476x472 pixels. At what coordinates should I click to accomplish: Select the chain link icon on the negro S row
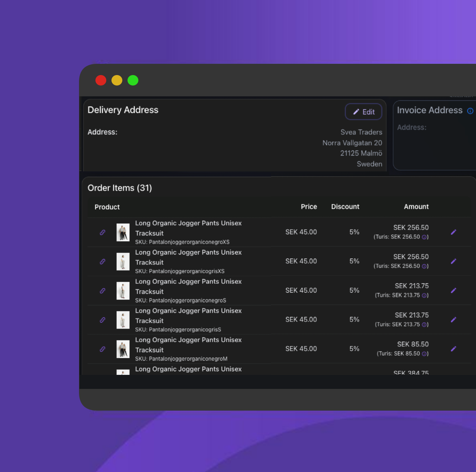point(103,291)
